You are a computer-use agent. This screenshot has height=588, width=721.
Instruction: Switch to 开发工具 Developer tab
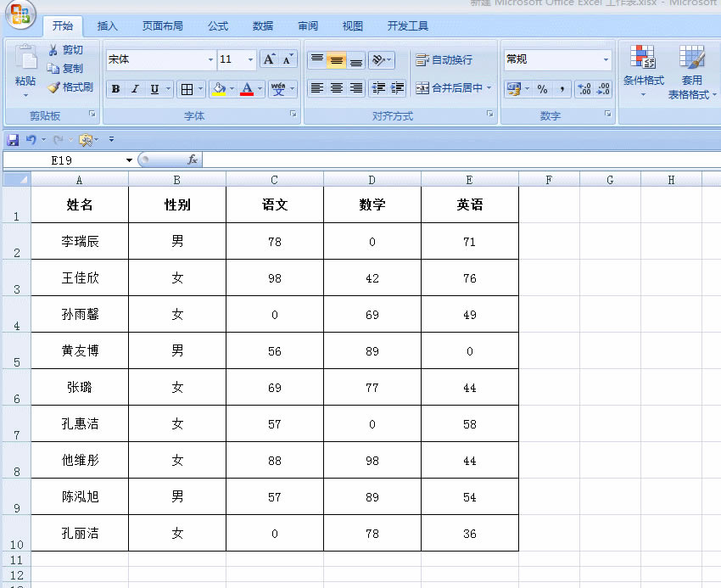point(407,25)
